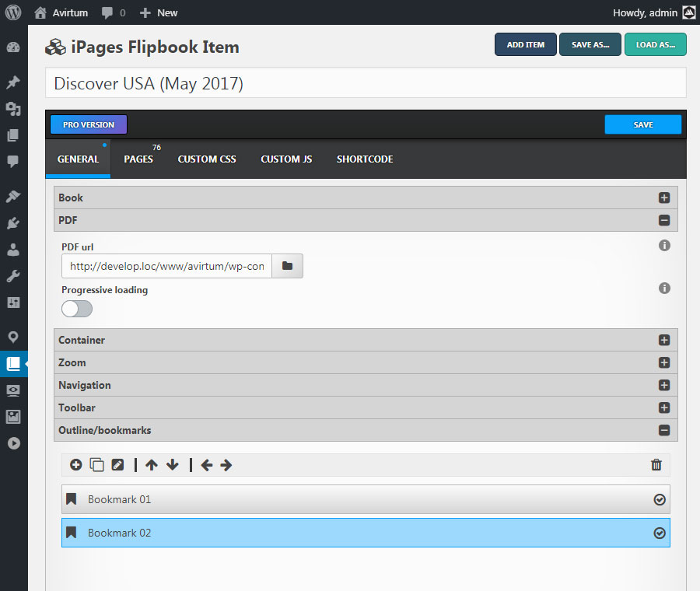Delete bookmark with the trash icon
This screenshot has width=700, height=591.
click(x=656, y=465)
